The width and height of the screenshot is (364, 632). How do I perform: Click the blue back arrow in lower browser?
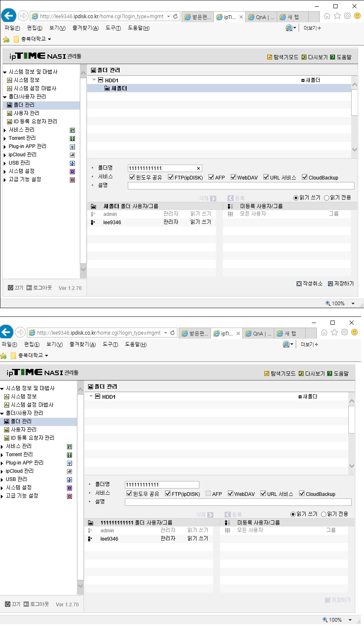click(5, 332)
